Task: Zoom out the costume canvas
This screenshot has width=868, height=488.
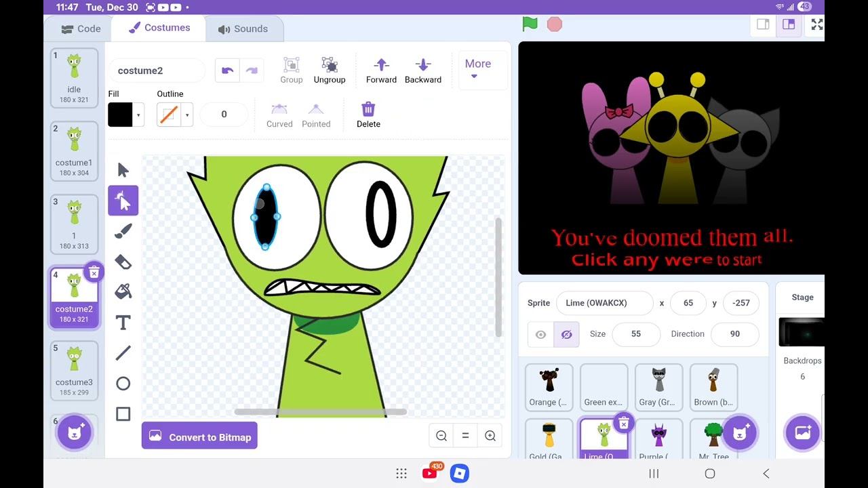Action: click(441, 436)
